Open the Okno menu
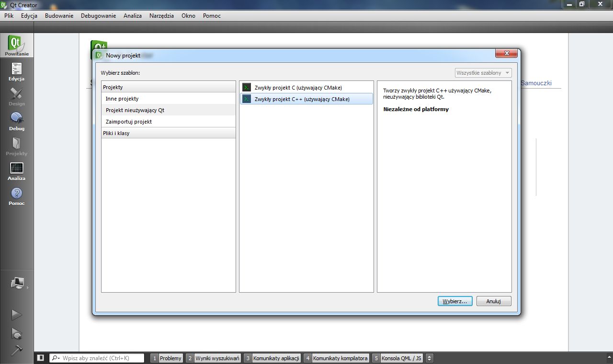 pos(188,16)
